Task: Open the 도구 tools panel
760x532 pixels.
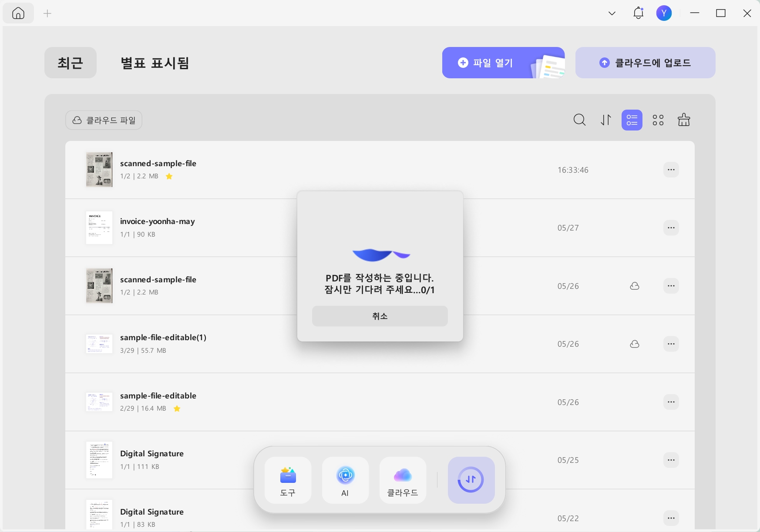Action: pyautogui.click(x=288, y=480)
